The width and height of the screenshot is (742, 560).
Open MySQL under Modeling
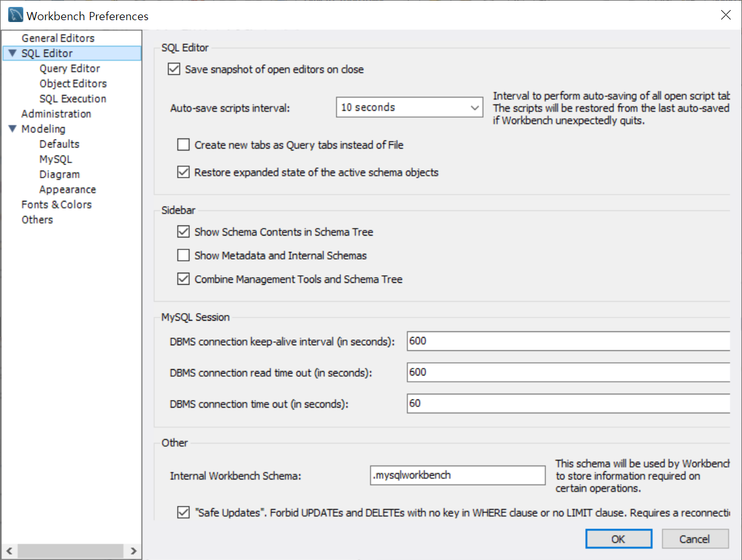click(x=55, y=159)
